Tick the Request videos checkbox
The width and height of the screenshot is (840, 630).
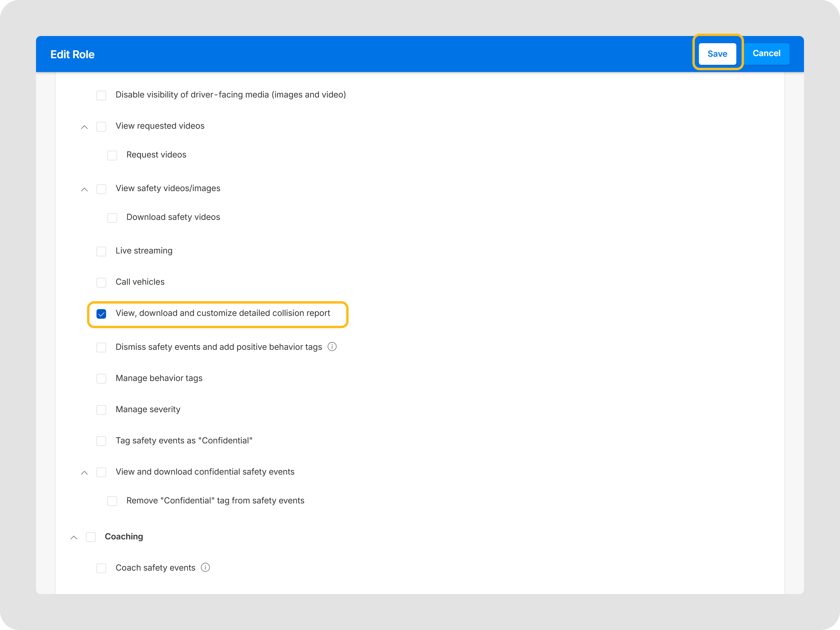(x=112, y=155)
